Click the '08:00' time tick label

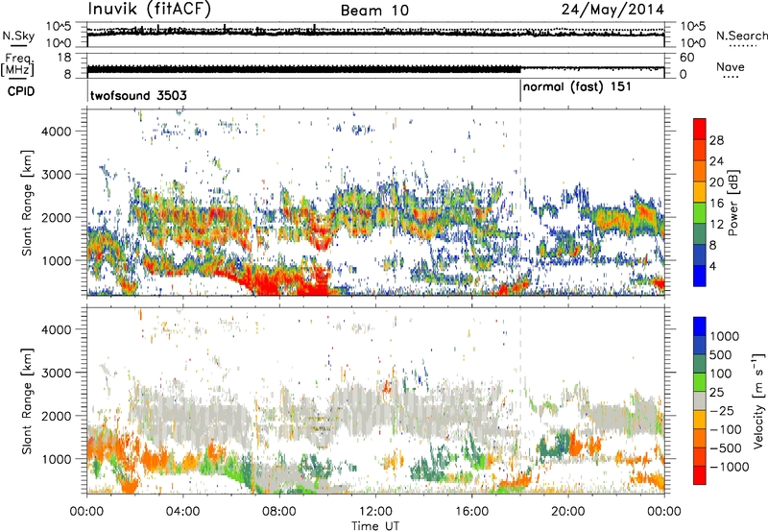tap(279, 512)
